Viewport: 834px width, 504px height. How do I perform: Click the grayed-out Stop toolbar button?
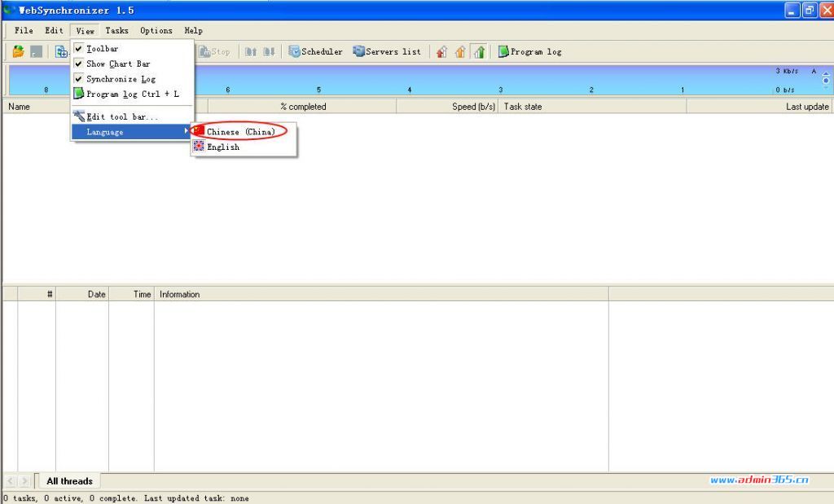click(x=214, y=51)
